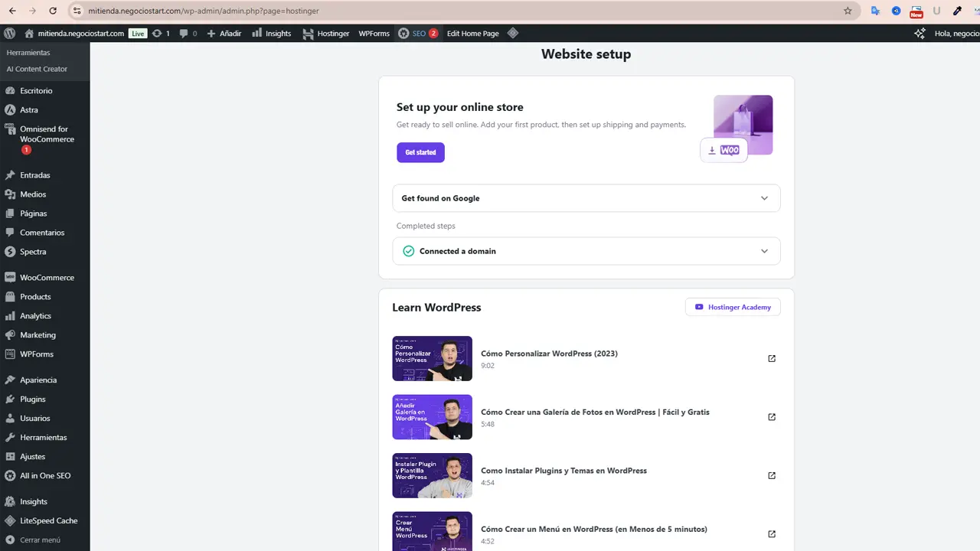Open external link for Instalar Plugins y Temas

pyautogui.click(x=772, y=475)
